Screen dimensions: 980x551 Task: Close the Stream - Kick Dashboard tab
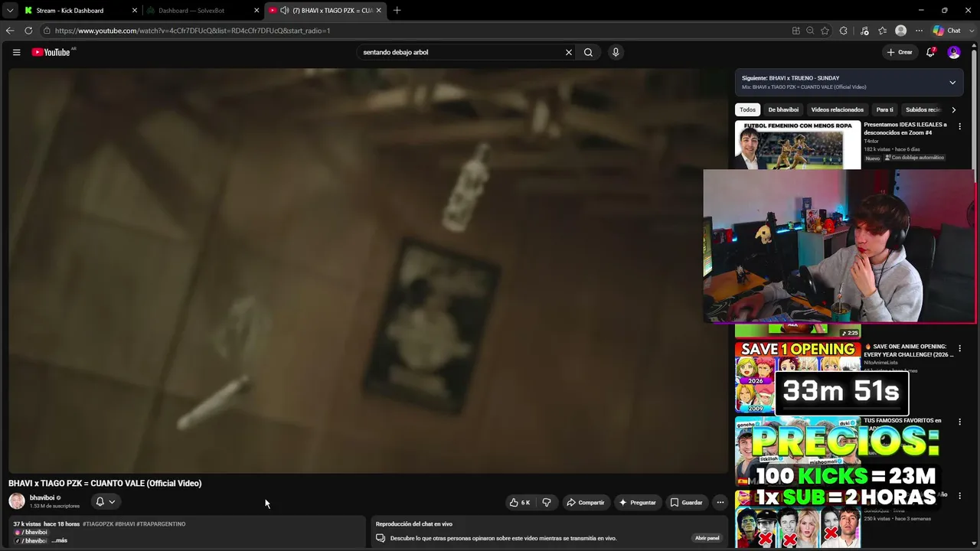tap(135, 11)
